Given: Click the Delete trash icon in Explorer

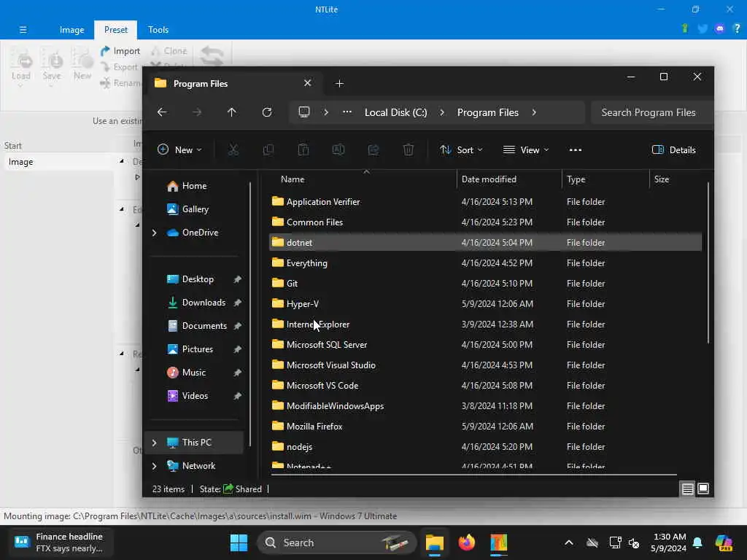Looking at the screenshot, I should 409,150.
